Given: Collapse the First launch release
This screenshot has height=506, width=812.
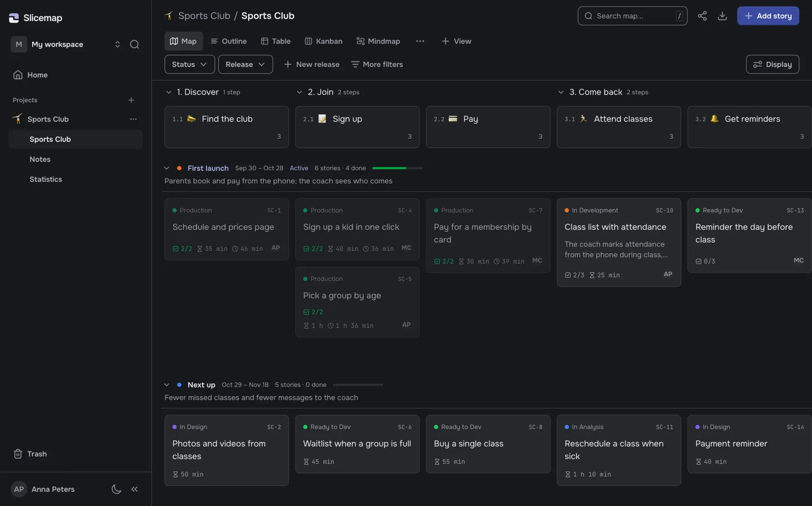Looking at the screenshot, I should (166, 168).
